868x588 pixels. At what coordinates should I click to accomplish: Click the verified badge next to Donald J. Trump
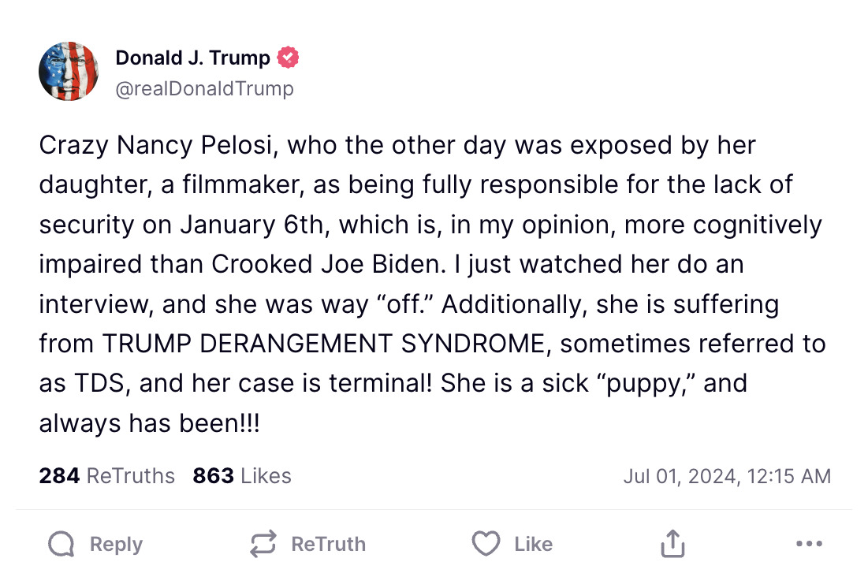click(x=289, y=57)
